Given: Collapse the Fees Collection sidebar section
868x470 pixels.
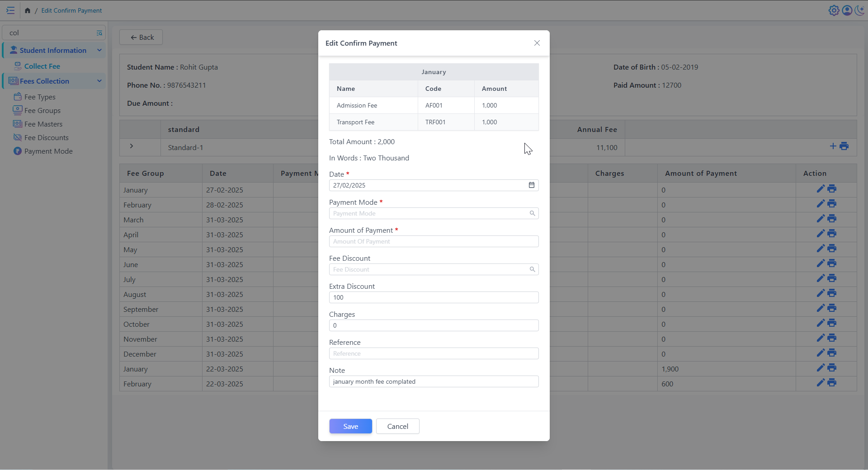Looking at the screenshot, I should tap(99, 81).
